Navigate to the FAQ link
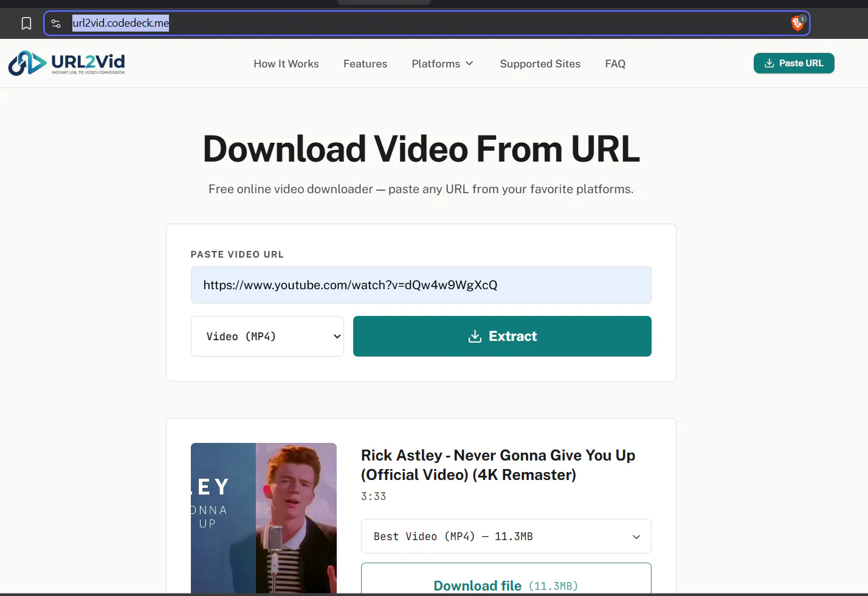The width and height of the screenshot is (868, 596). [x=615, y=64]
